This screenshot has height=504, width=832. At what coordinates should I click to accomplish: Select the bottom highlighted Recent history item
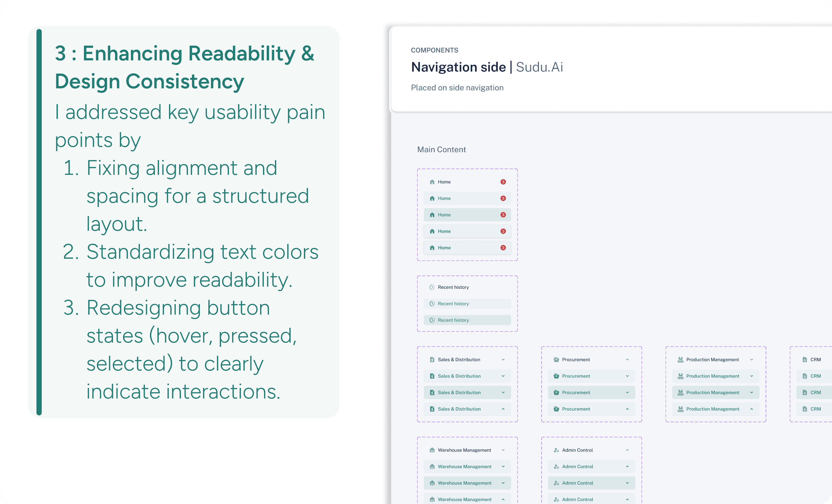467,320
